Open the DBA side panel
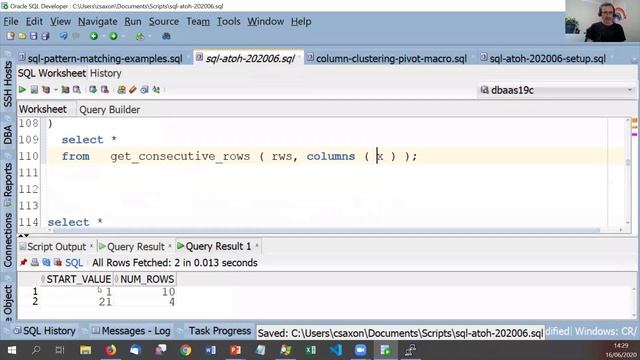640x360 pixels. click(x=8, y=135)
